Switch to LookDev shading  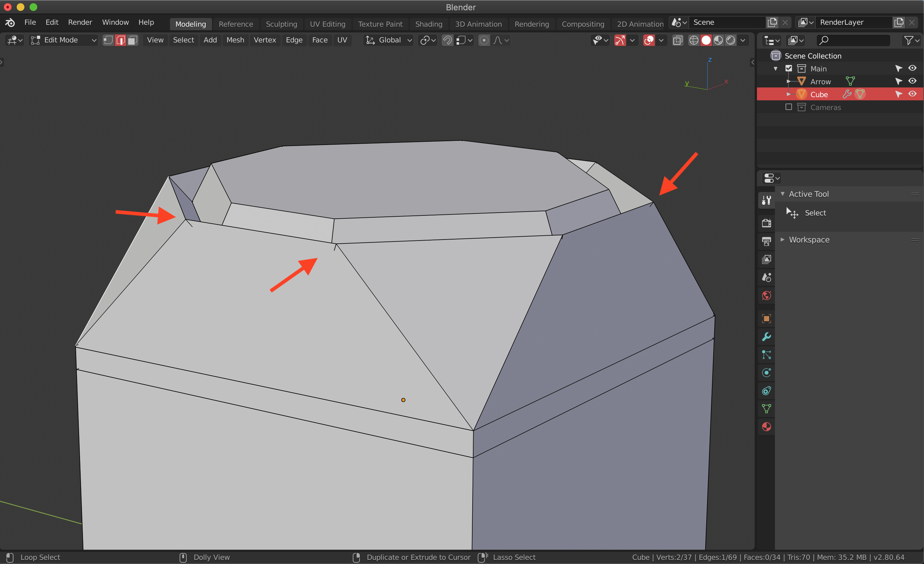pos(718,40)
